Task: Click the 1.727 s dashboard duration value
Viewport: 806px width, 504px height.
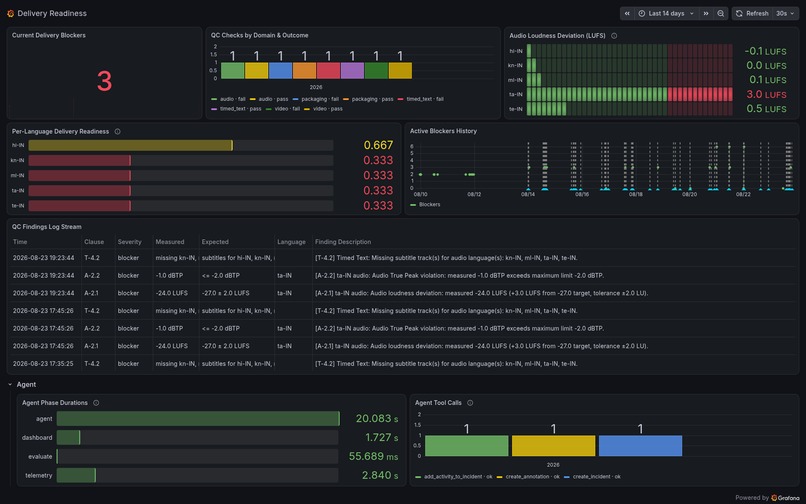Action: (381, 437)
